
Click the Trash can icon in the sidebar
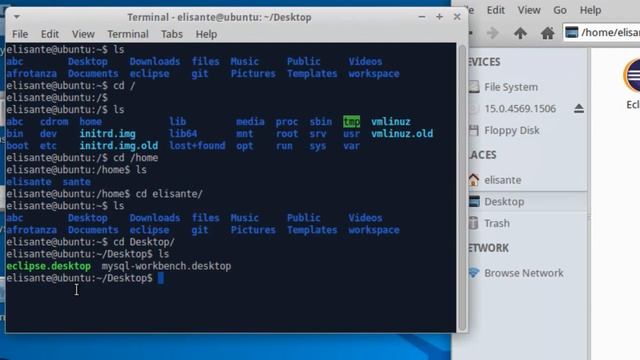point(473,223)
